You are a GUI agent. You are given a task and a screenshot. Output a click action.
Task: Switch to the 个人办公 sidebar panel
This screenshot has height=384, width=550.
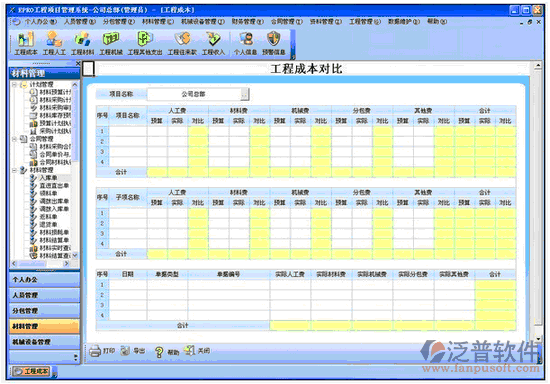[x=45, y=280]
